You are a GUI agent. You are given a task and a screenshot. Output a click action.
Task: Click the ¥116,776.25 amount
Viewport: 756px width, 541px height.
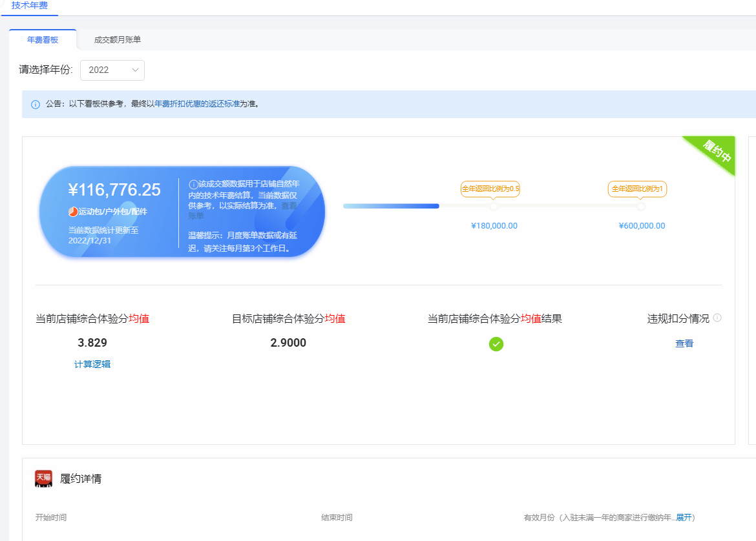[x=114, y=189]
